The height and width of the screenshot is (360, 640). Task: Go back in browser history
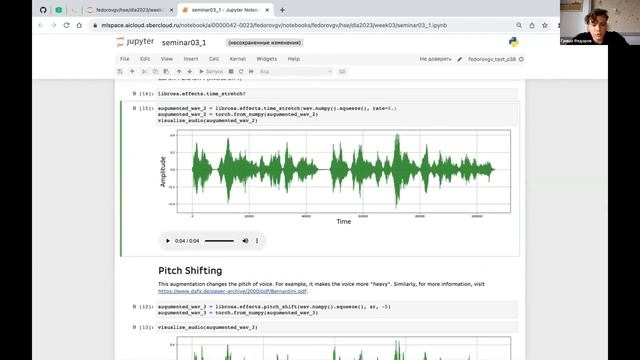(40, 25)
